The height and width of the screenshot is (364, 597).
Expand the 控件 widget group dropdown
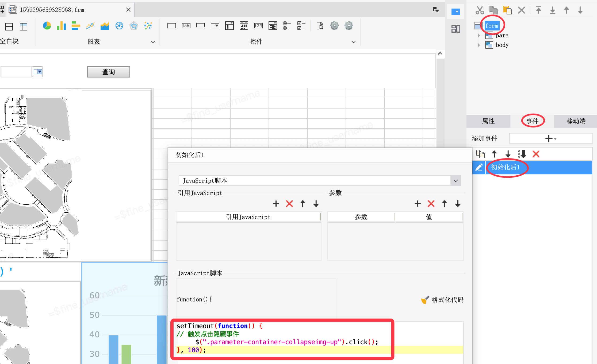tap(354, 42)
